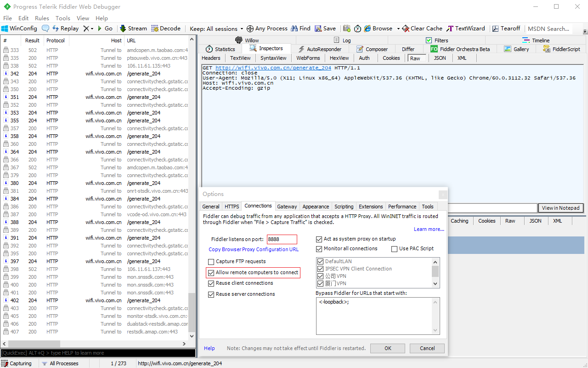Select the SyntaxView request inspector tab
The image size is (588, 368).
pyautogui.click(x=273, y=58)
